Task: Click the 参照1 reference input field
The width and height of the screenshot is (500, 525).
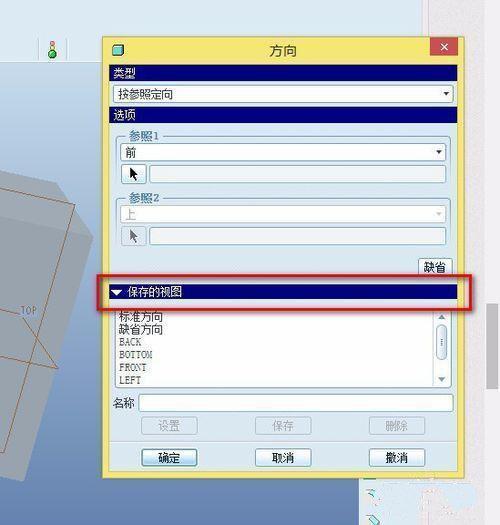Action: [x=297, y=174]
